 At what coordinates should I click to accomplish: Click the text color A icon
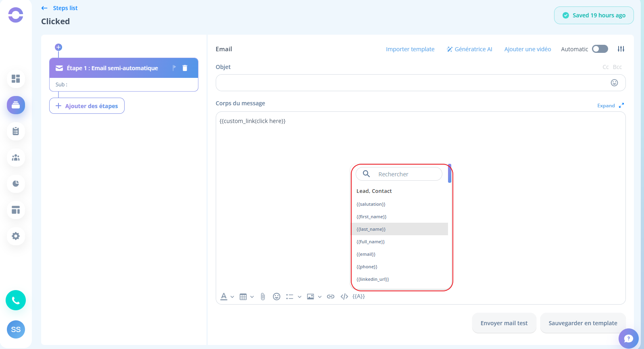coord(224,297)
